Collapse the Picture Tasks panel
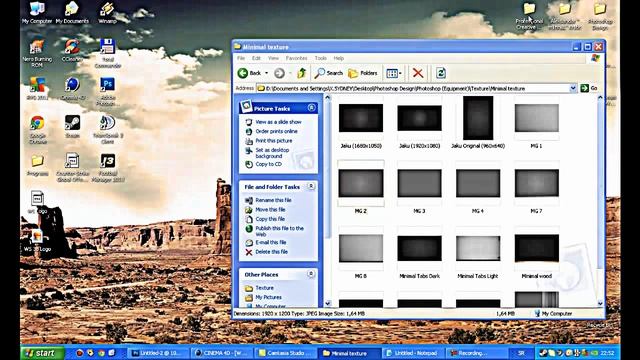640x360 pixels. tap(311, 108)
